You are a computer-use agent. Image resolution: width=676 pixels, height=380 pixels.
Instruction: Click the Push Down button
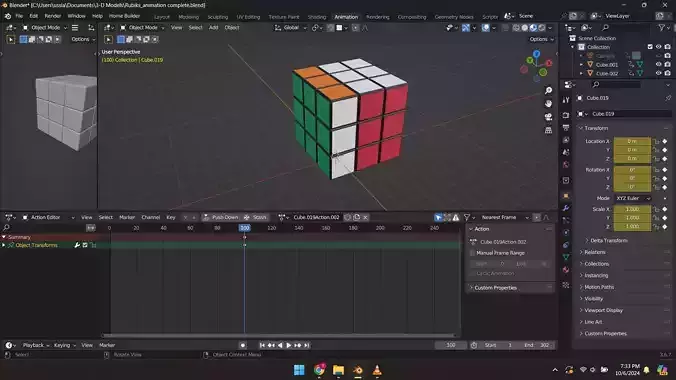click(x=220, y=217)
